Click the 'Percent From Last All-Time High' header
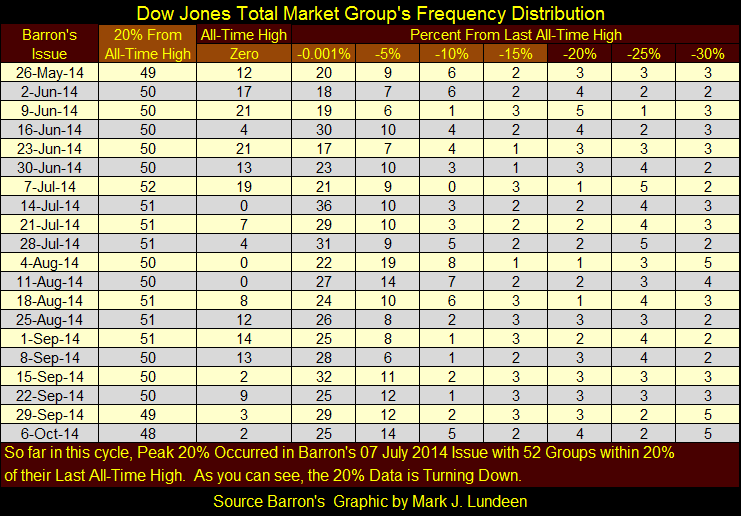Screen dimensions: 741x516 pos(516,34)
